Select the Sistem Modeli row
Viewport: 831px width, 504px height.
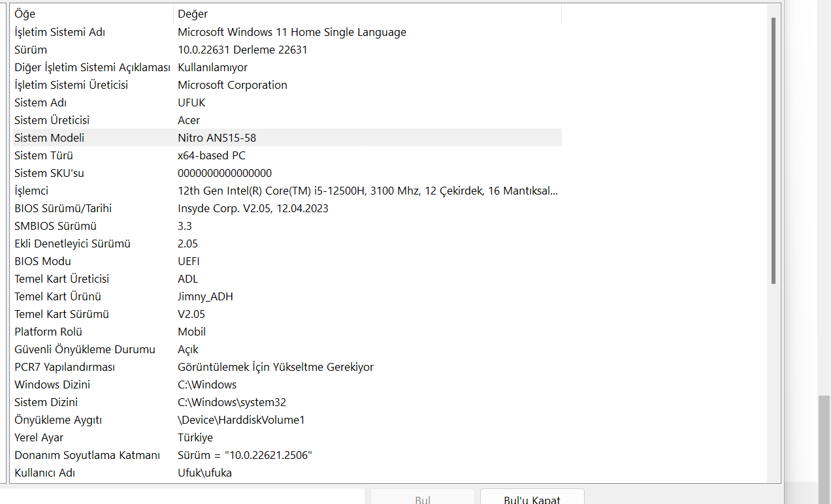coord(286,138)
